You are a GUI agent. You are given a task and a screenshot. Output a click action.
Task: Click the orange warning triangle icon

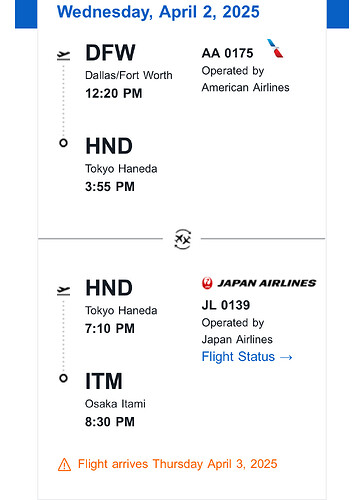(64, 464)
